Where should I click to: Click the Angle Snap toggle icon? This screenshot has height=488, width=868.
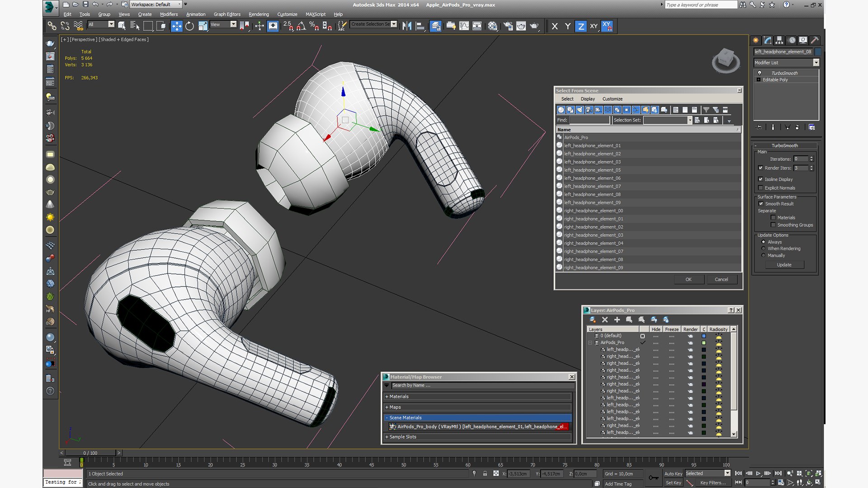pos(301,26)
